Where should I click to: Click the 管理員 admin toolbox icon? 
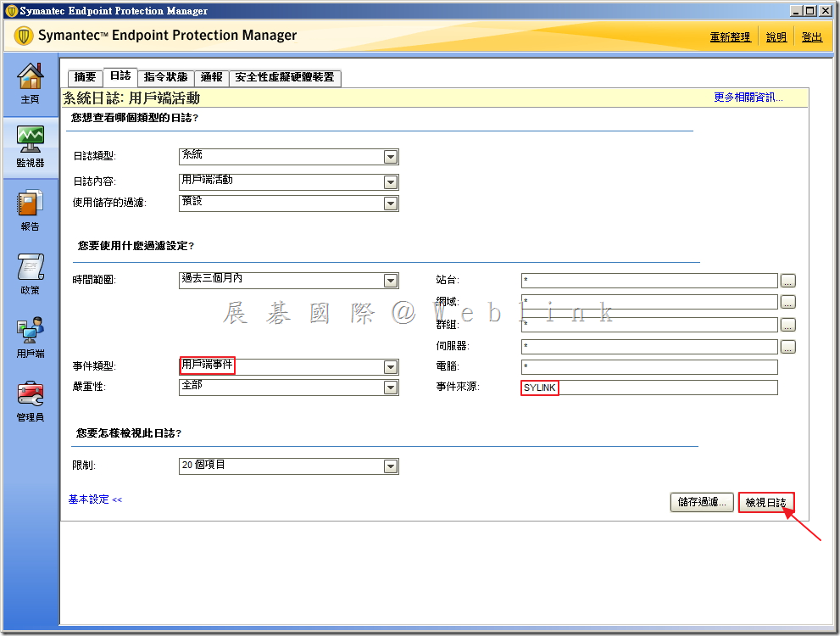[30, 400]
